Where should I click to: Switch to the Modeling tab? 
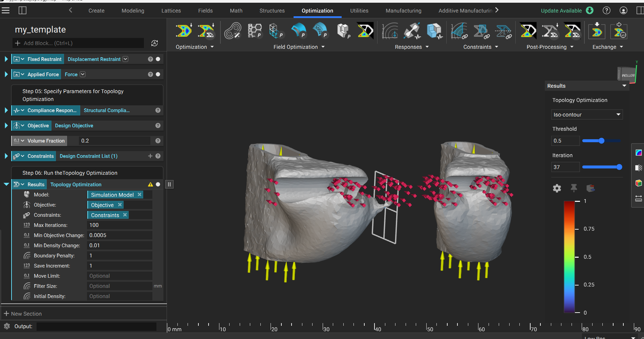click(x=133, y=10)
